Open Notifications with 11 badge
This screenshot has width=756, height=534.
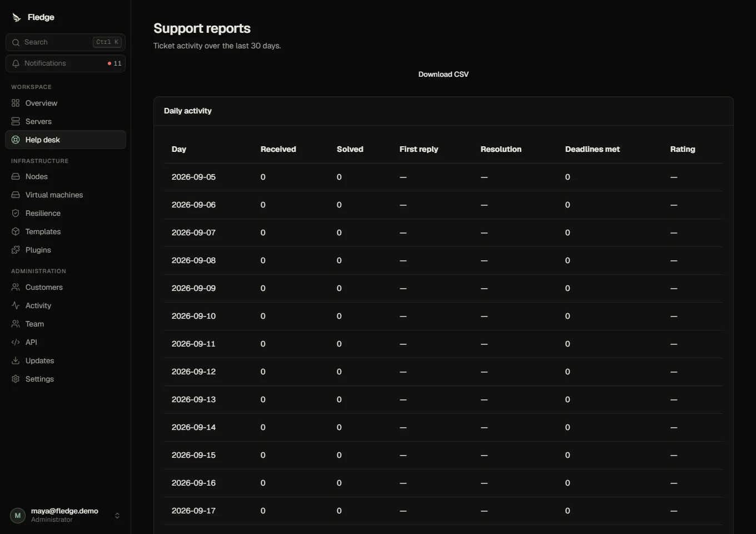[66, 63]
